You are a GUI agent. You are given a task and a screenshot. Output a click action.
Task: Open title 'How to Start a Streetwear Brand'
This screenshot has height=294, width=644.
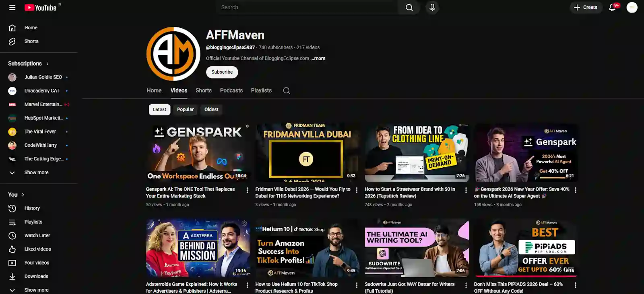pos(410,193)
